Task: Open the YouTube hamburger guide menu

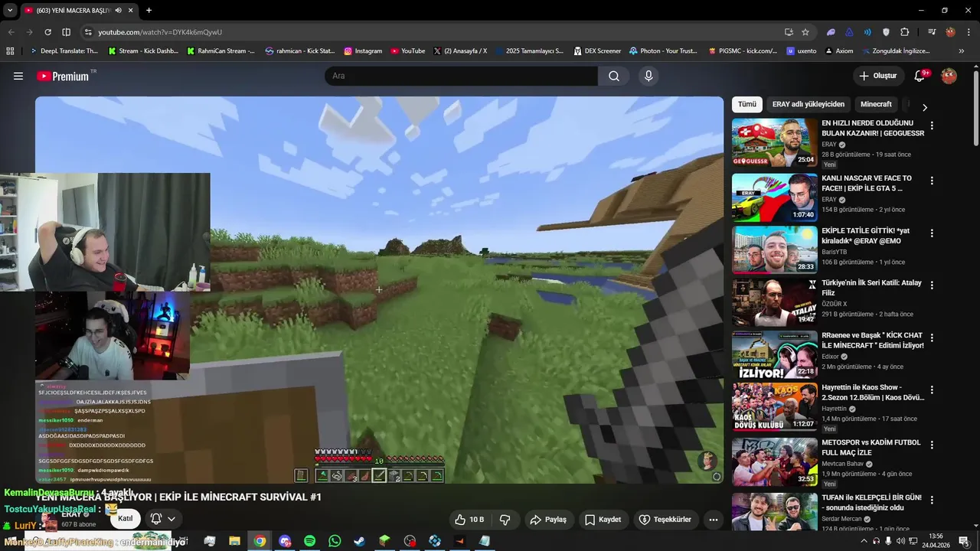Action: [x=18, y=76]
